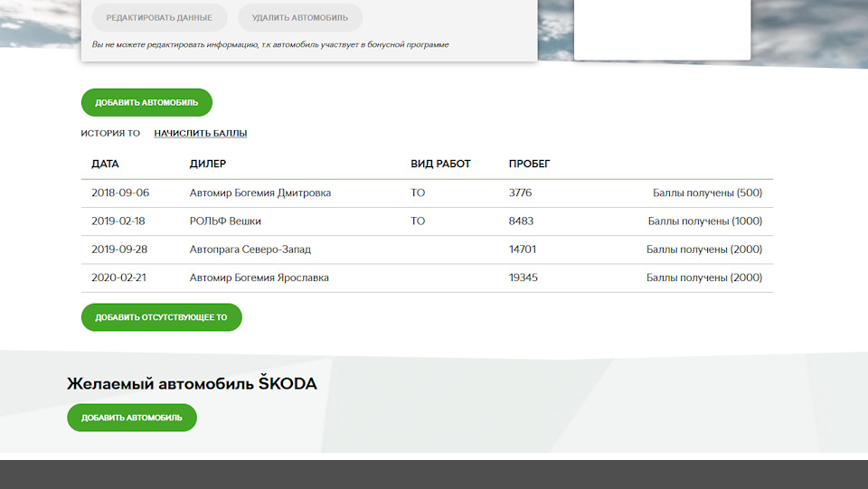Select the 2019-09-28 service row date
The height and width of the screenshot is (489, 868).
coord(119,249)
